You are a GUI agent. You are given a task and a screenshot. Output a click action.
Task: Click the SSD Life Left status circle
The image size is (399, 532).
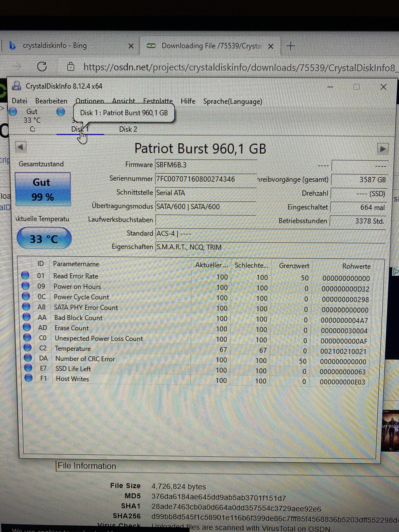pos(28,368)
